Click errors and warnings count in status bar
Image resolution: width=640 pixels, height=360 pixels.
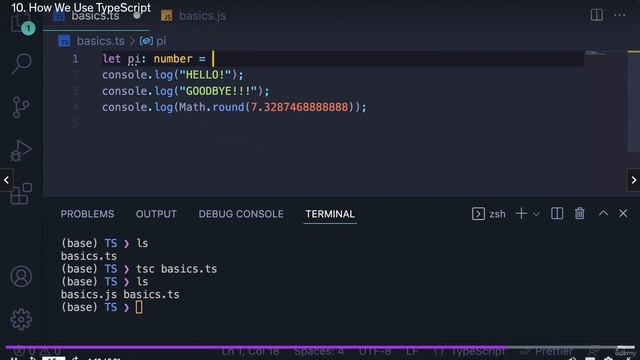click(x=37, y=351)
